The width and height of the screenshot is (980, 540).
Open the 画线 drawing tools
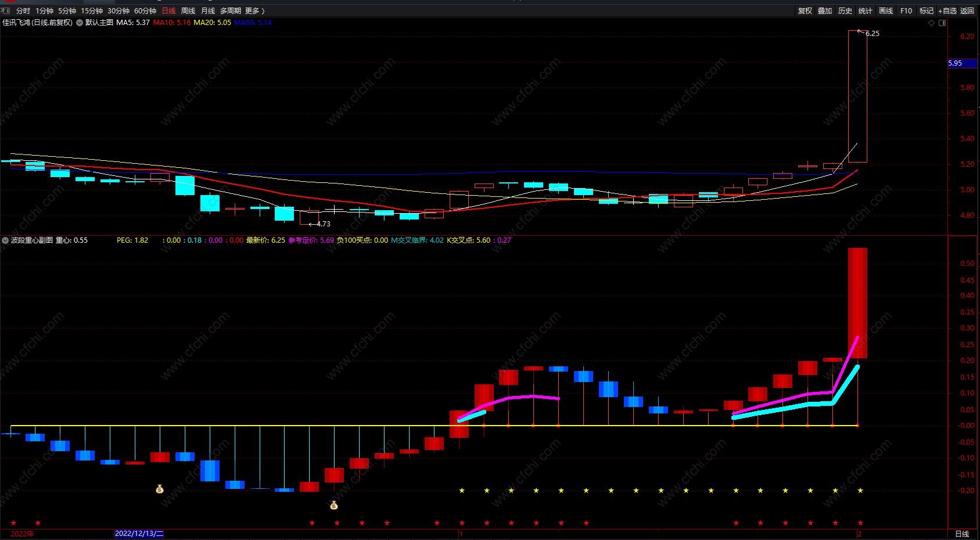click(886, 11)
